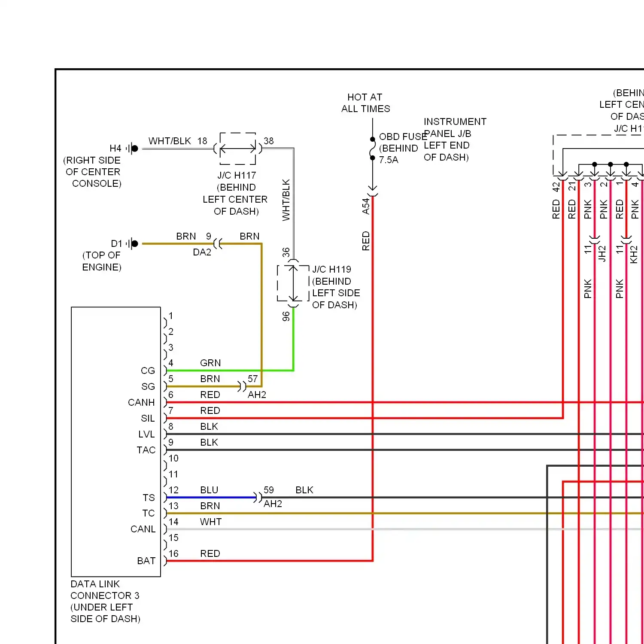The height and width of the screenshot is (644, 644).
Task: Select the OBD fuse symbol
Action: (373, 149)
